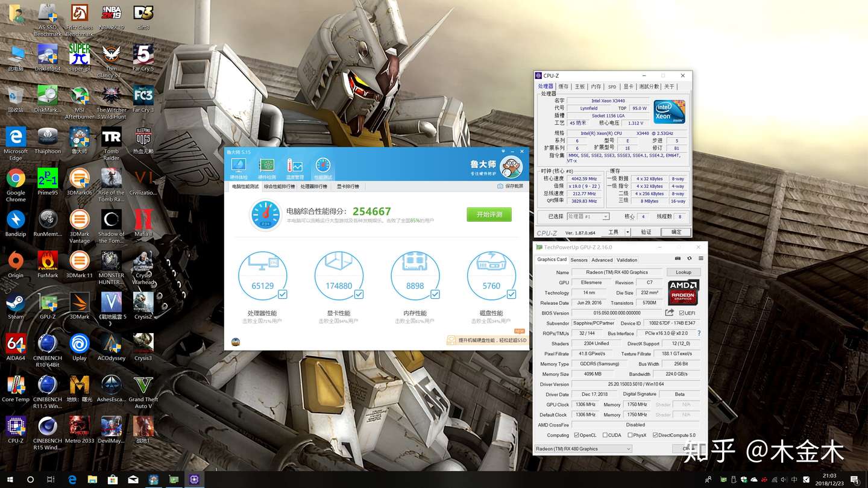Switch to the Advanced tab in GPU-Z
Viewport: 868px width, 488px height.
coord(602,260)
